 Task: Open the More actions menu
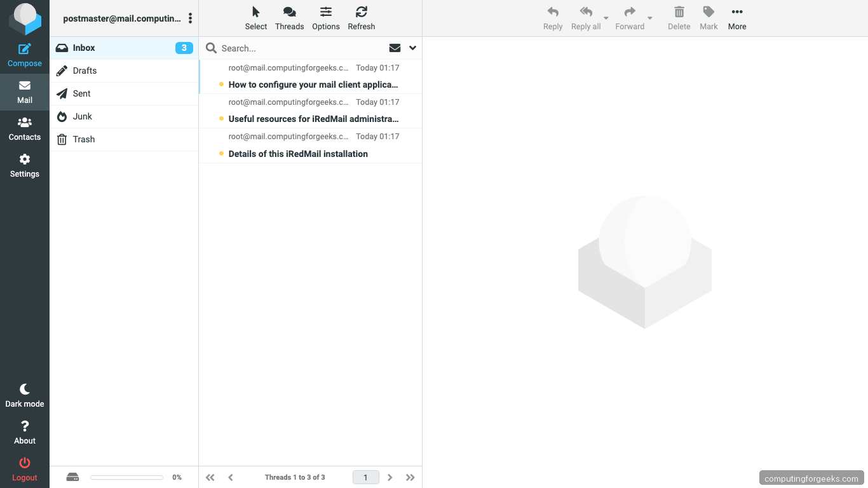click(x=736, y=17)
